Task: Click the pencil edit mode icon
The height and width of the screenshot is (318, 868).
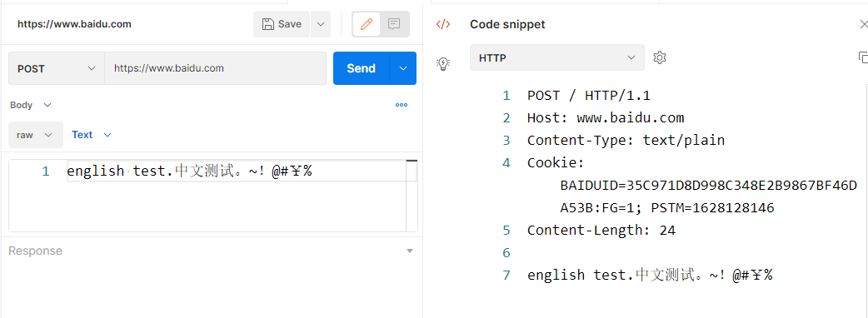Action: pyautogui.click(x=367, y=24)
